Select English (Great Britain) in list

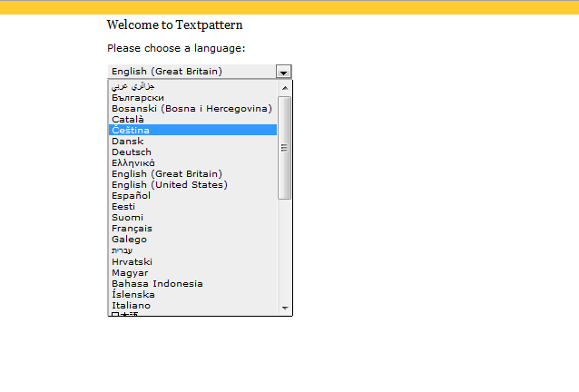click(193, 174)
